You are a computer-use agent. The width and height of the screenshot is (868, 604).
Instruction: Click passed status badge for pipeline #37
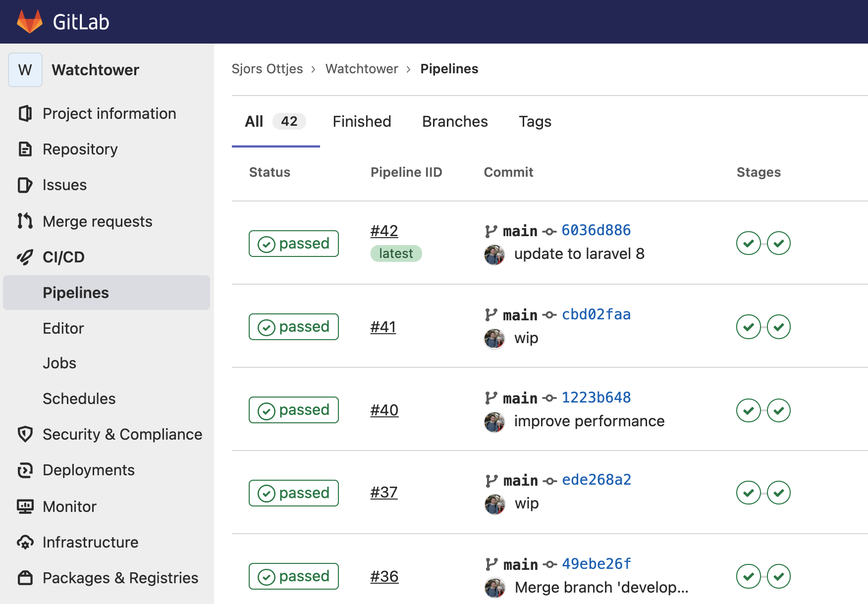click(x=294, y=493)
